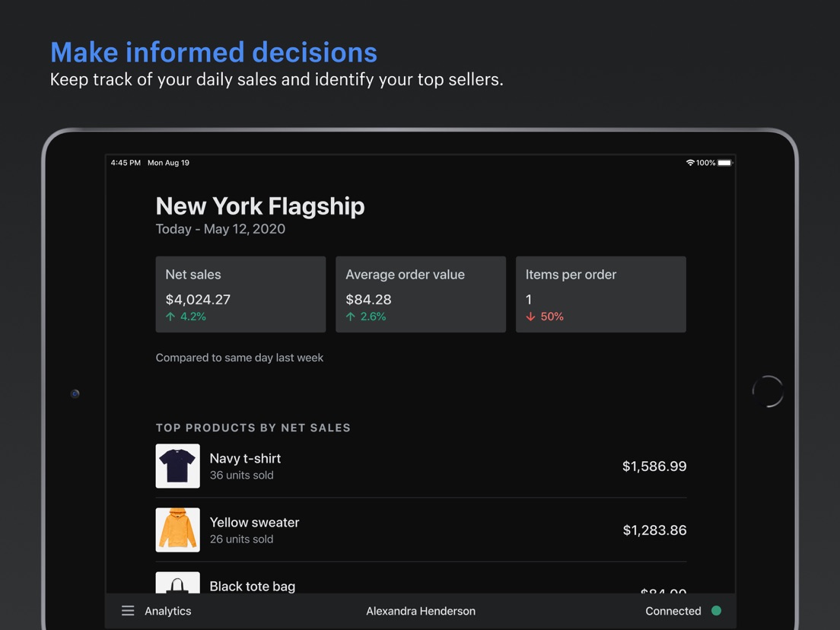This screenshot has height=630, width=840.
Task: Select the Analytics label in the bottom bar
Action: point(167,610)
